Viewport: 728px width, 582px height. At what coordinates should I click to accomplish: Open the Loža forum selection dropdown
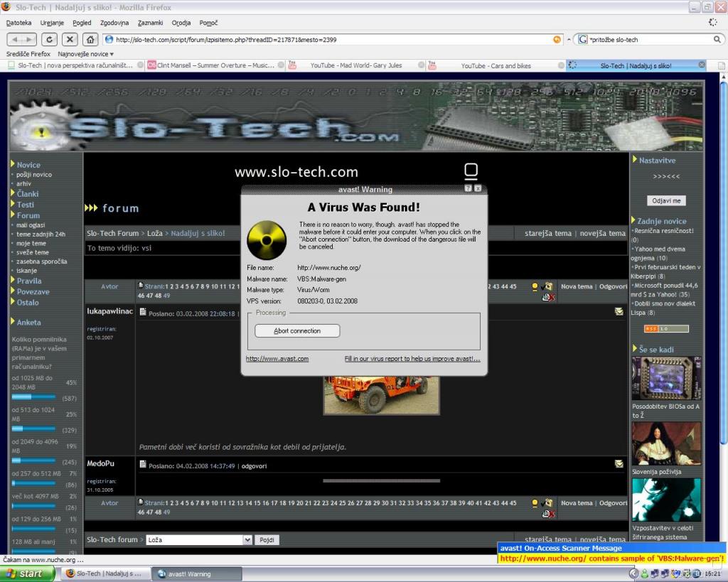[x=199, y=540]
